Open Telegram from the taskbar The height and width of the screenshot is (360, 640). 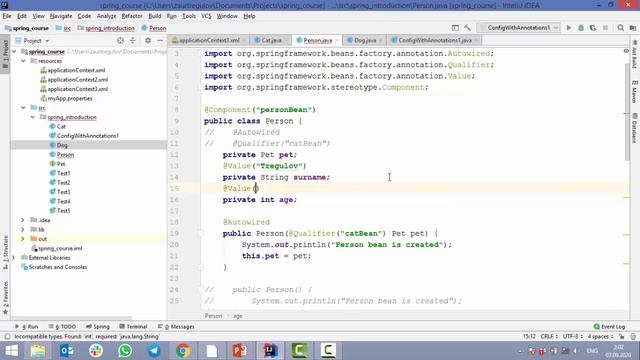pos(154,351)
